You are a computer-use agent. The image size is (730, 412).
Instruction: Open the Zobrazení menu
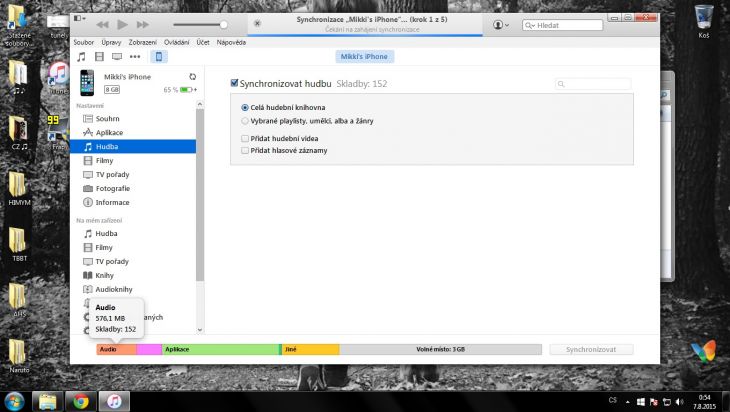(x=142, y=42)
